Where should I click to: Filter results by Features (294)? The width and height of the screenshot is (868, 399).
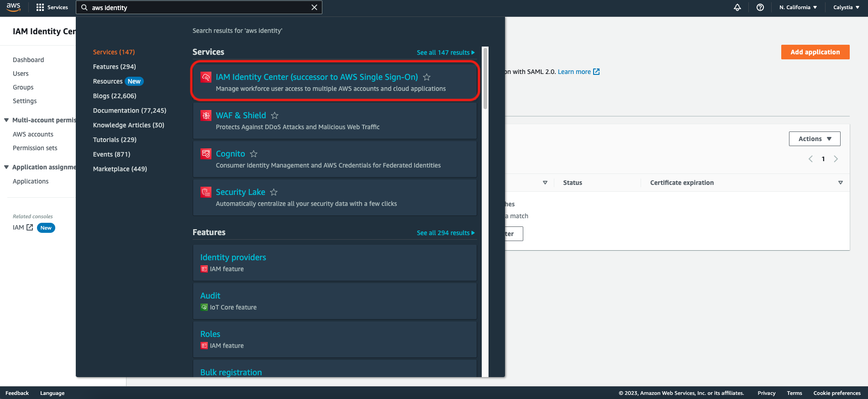[114, 67]
